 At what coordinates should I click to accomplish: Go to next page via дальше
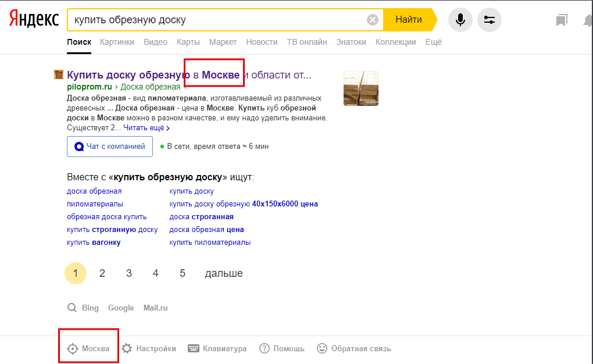[224, 273]
